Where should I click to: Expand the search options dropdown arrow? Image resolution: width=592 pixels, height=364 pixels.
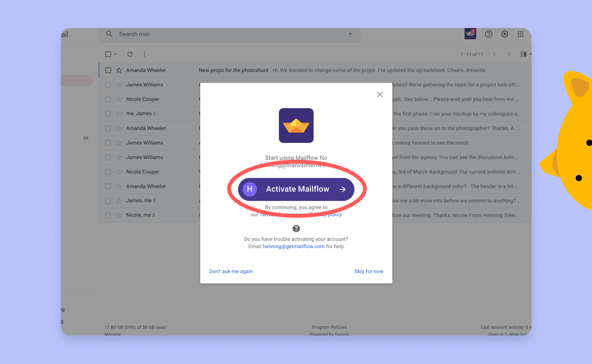(350, 34)
